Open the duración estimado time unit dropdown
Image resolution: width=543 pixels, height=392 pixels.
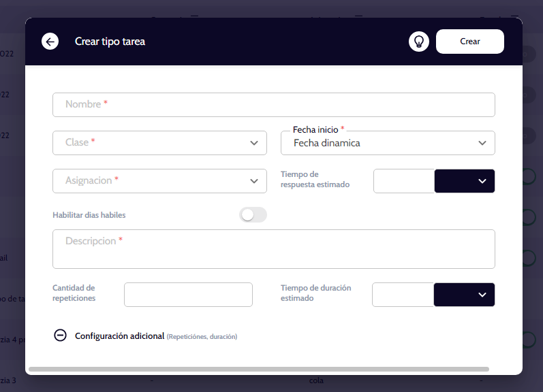(464, 295)
